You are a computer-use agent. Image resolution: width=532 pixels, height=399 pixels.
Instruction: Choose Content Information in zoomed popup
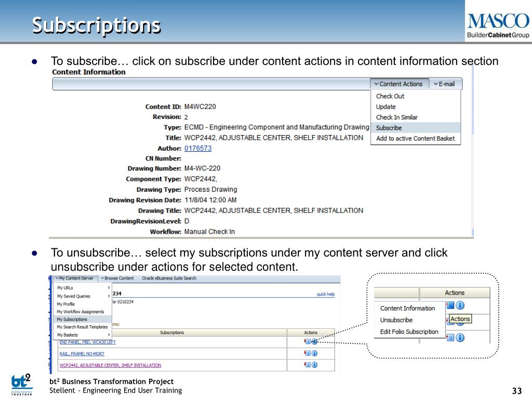coord(407,308)
